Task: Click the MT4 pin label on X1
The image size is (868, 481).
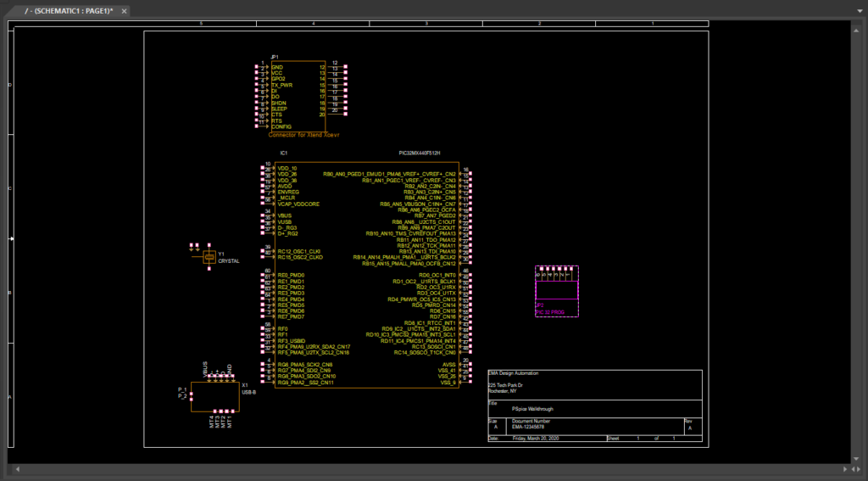Action: pyautogui.click(x=211, y=422)
